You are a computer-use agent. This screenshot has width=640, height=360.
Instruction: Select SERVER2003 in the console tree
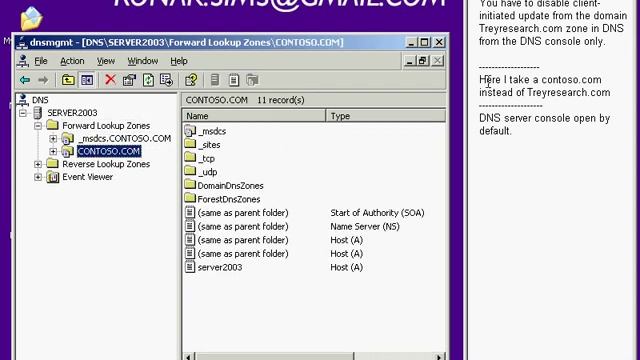(72, 113)
